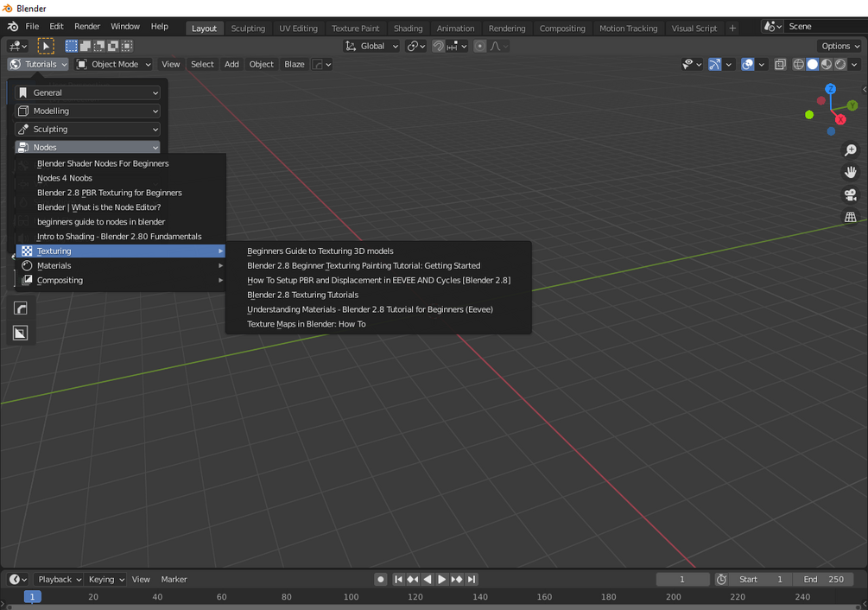Click the red X axis gizmo handle
868x610 pixels.
point(841,119)
